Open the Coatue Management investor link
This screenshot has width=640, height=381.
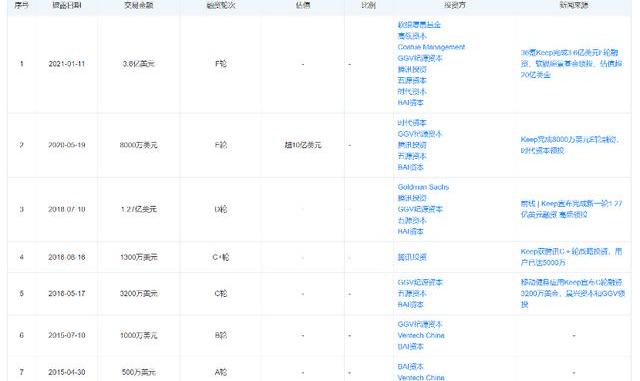point(431,47)
